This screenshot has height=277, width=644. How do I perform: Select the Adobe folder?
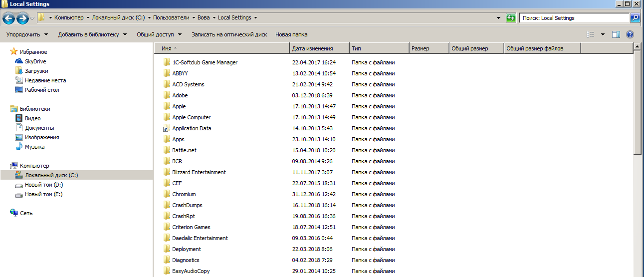(180, 95)
